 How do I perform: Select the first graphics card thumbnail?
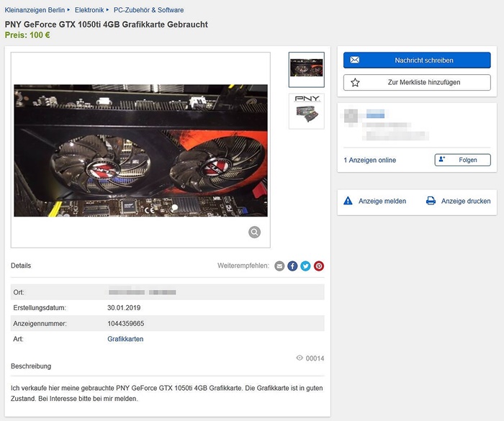point(306,69)
